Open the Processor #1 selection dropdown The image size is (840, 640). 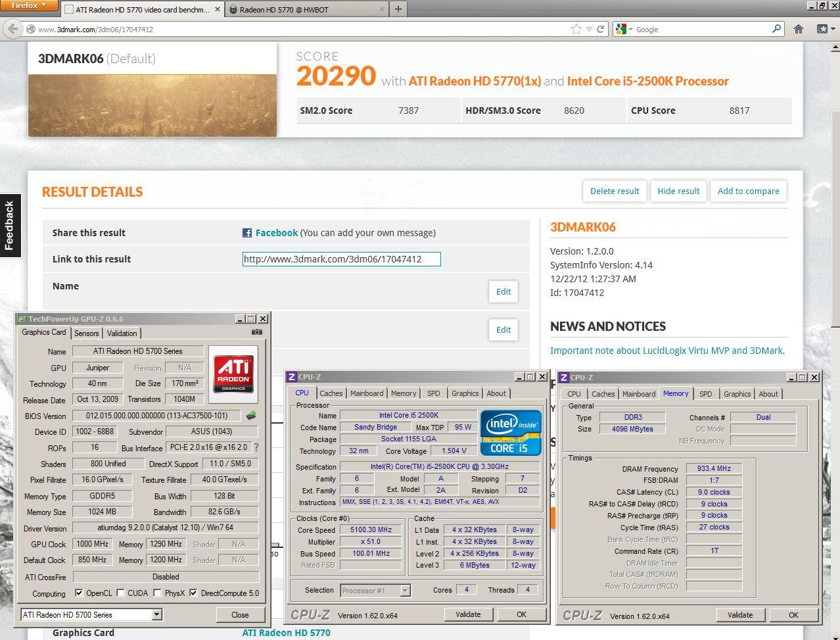point(406,591)
